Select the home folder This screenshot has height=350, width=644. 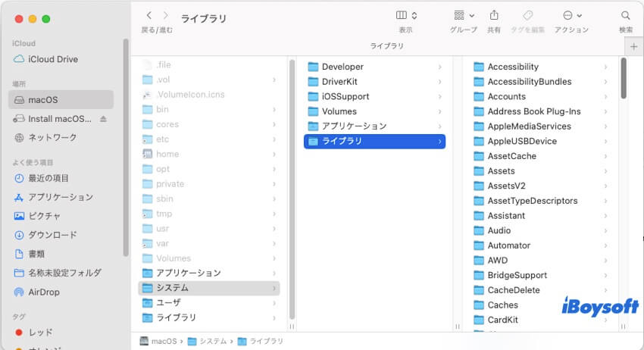(208, 154)
